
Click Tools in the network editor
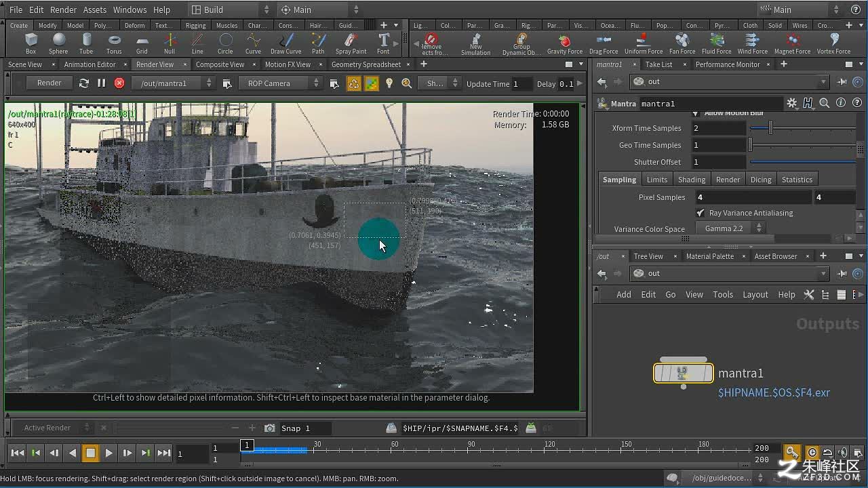point(723,294)
